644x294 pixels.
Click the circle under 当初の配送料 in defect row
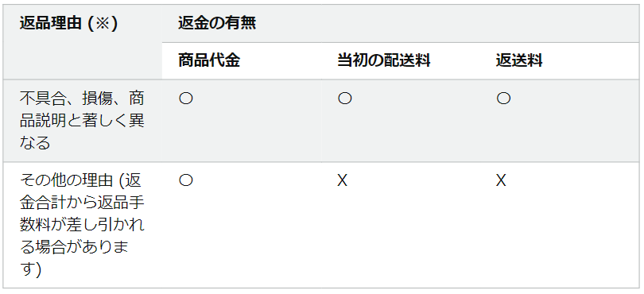click(344, 99)
